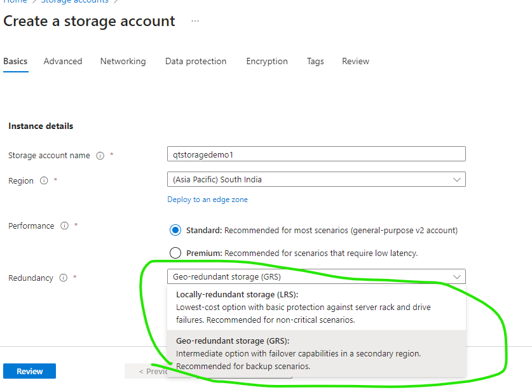Viewport: 532px width, 392px height.
Task: Choose Locally-redundant storage (LRS) option
Action: point(317,307)
